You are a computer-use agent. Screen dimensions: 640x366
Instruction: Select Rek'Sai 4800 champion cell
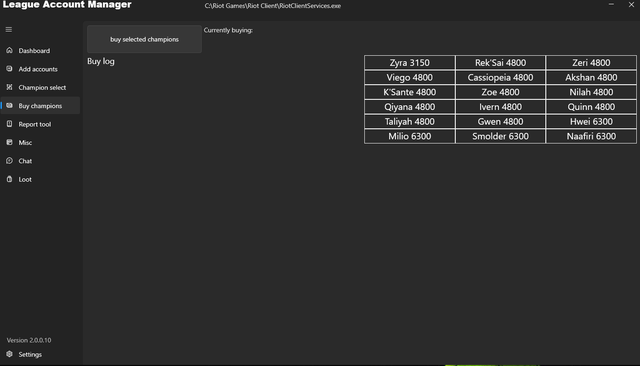click(500, 62)
